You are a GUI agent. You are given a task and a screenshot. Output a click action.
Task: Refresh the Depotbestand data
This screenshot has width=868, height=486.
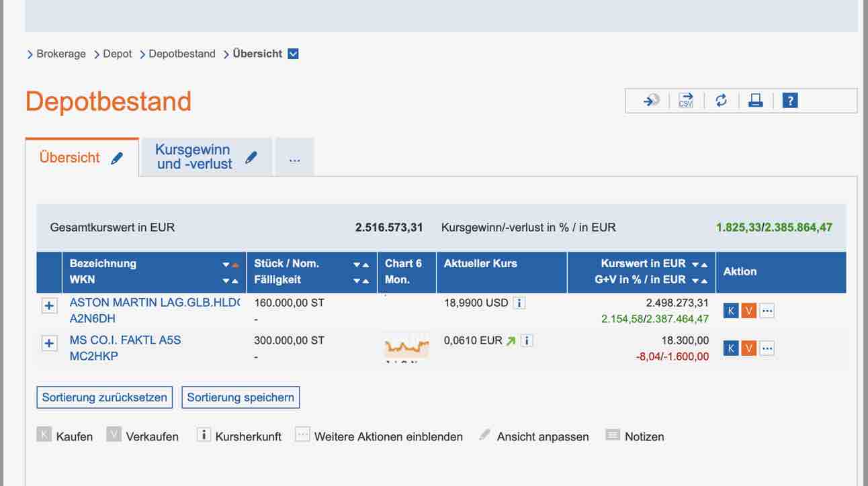coord(721,101)
